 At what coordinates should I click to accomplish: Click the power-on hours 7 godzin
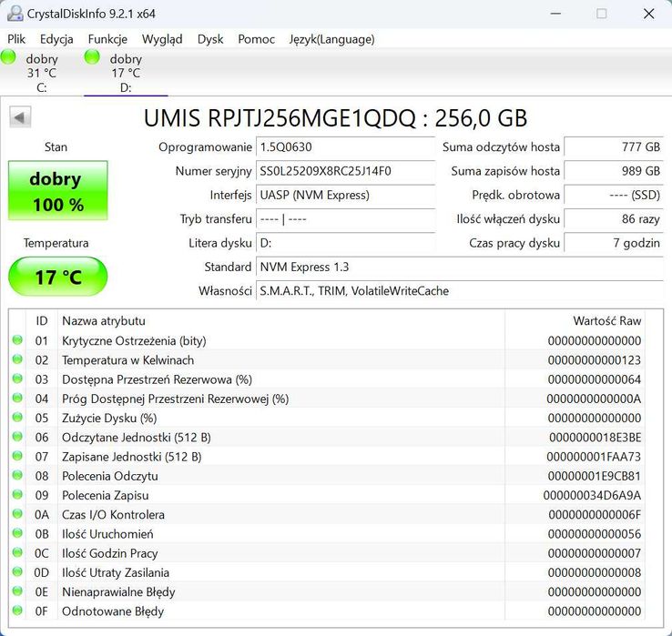614,243
